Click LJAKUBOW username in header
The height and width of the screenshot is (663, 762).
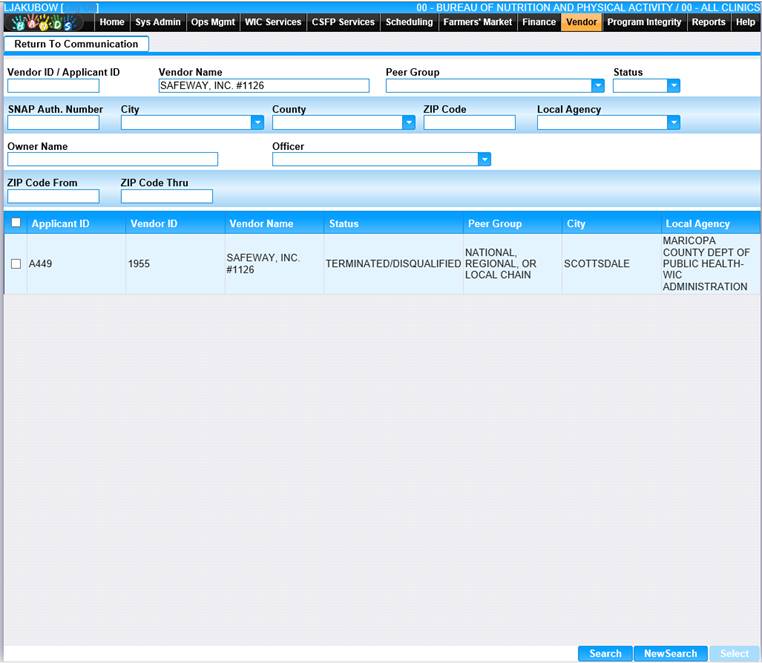(x=31, y=7)
